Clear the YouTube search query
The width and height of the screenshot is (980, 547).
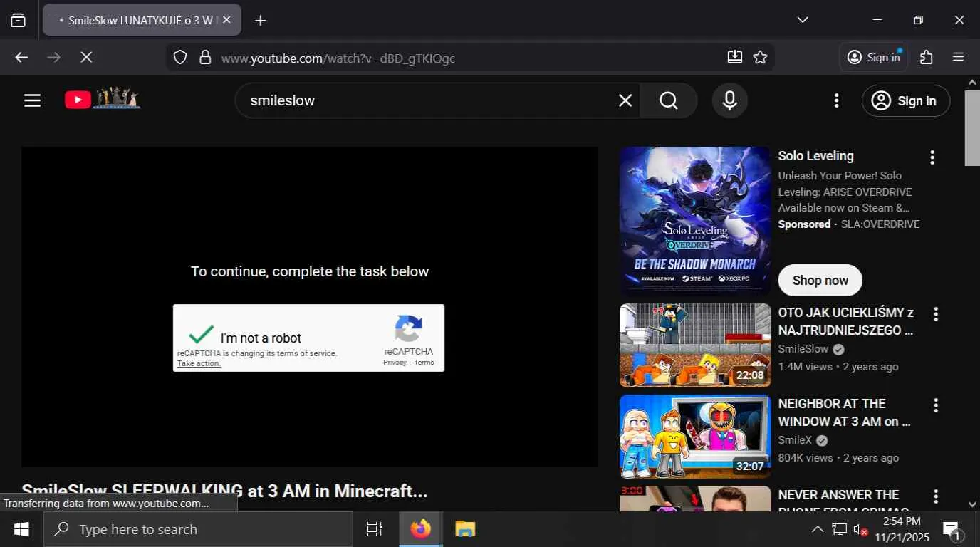point(625,100)
